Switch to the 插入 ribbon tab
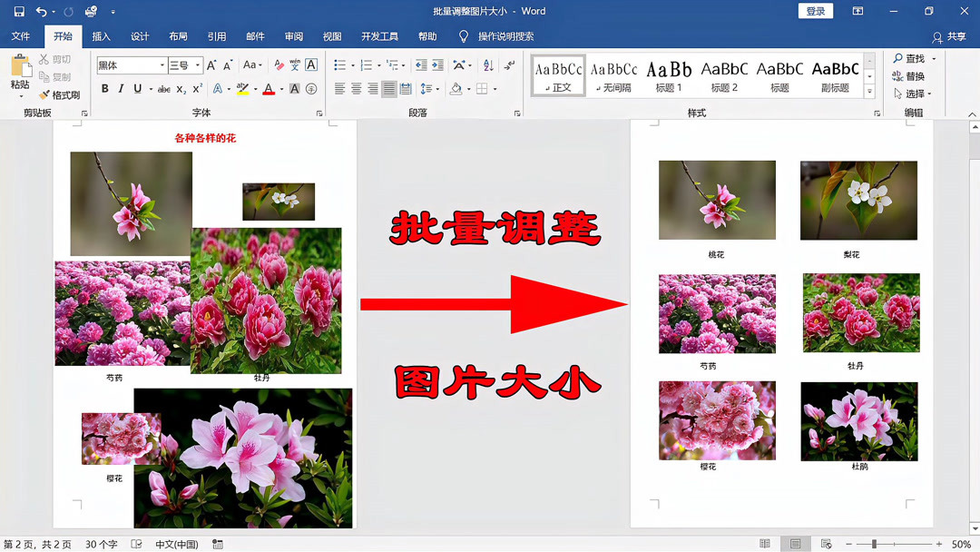The width and height of the screenshot is (980, 552). 102,36
